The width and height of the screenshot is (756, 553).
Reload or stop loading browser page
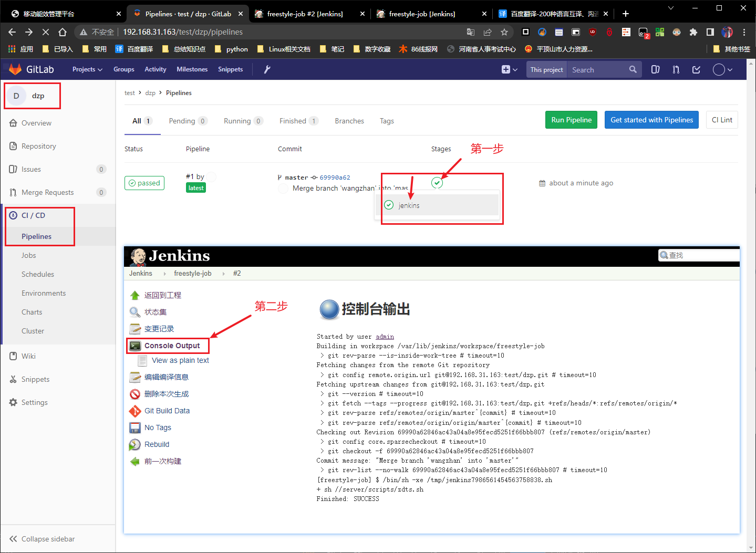(x=46, y=32)
